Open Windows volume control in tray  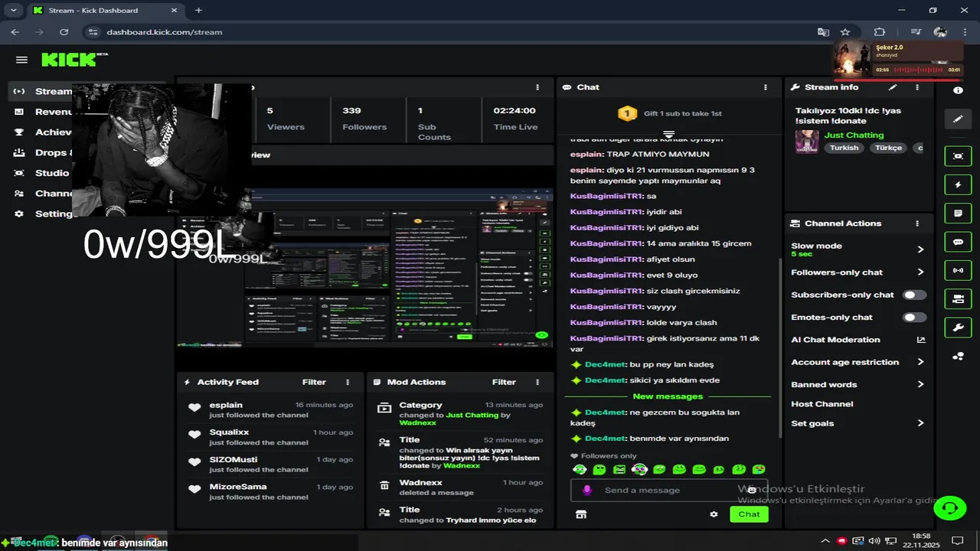point(875,540)
